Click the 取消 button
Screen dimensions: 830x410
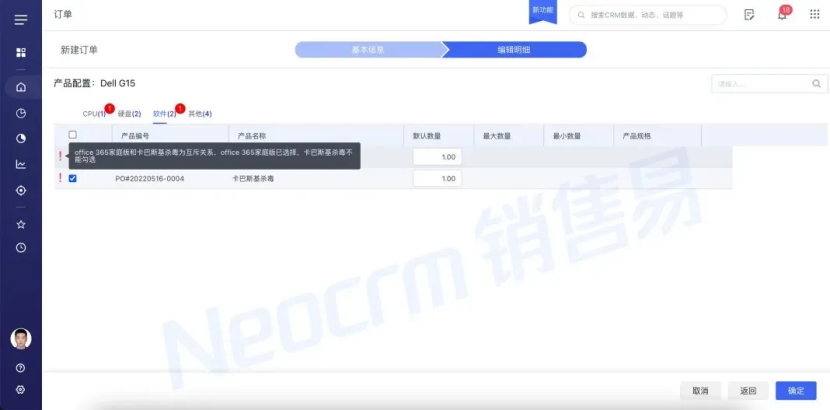[x=700, y=390]
